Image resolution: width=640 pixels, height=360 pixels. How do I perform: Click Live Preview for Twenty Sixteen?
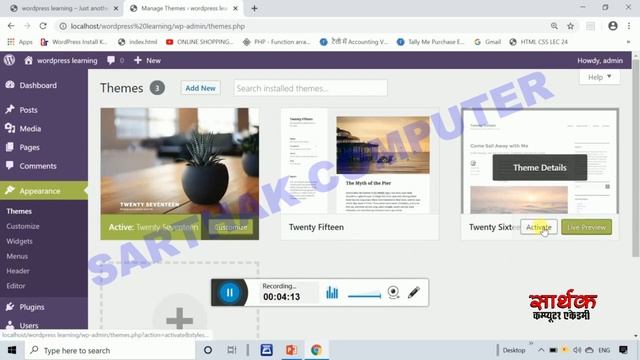(x=586, y=227)
